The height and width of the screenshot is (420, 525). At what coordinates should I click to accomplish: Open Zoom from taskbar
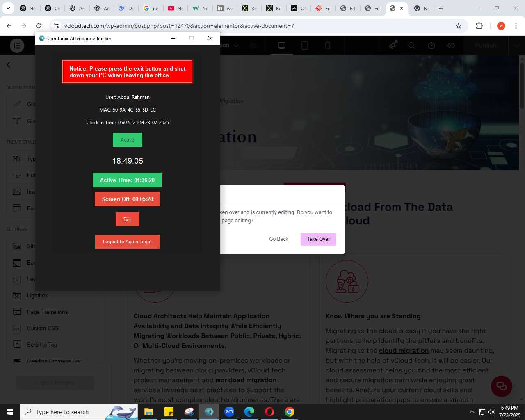[x=229, y=412]
